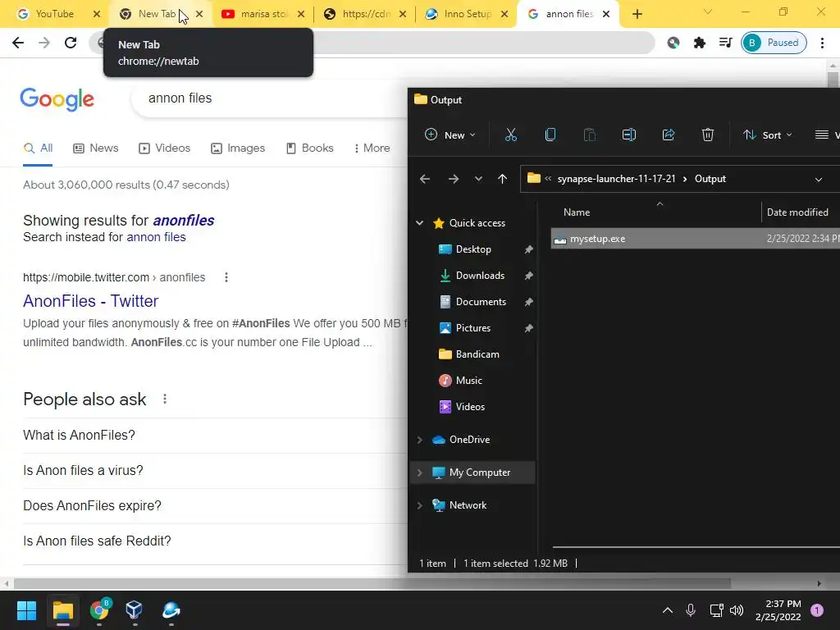The image size is (840, 630).
Task: Click the Inno Setup taskbar icon
Action: point(171,610)
